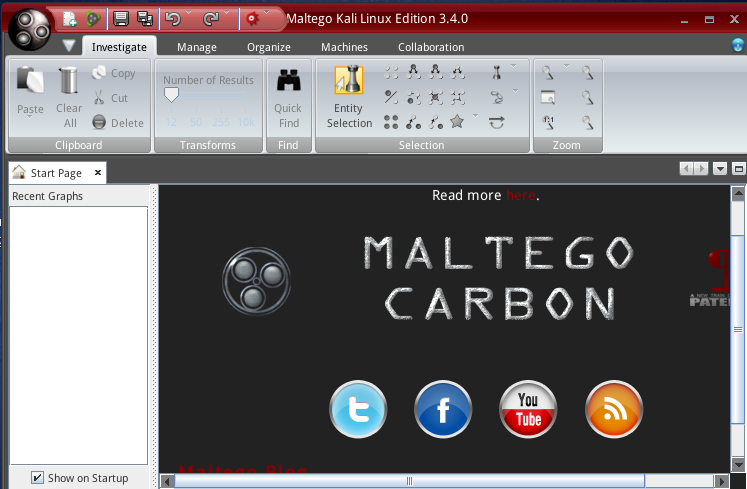The width and height of the screenshot is (747, 489).
Task: Click the scroll tabs left arrow button
Action: tap(686, 169)
